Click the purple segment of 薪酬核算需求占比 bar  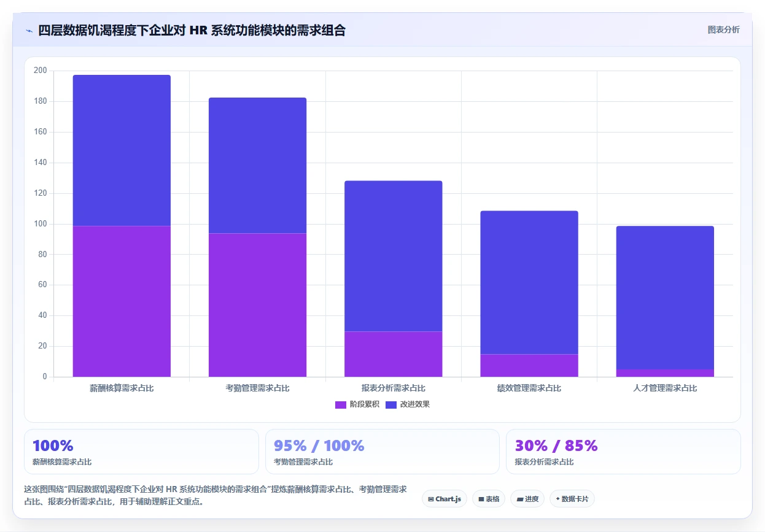tap(122, 301)
